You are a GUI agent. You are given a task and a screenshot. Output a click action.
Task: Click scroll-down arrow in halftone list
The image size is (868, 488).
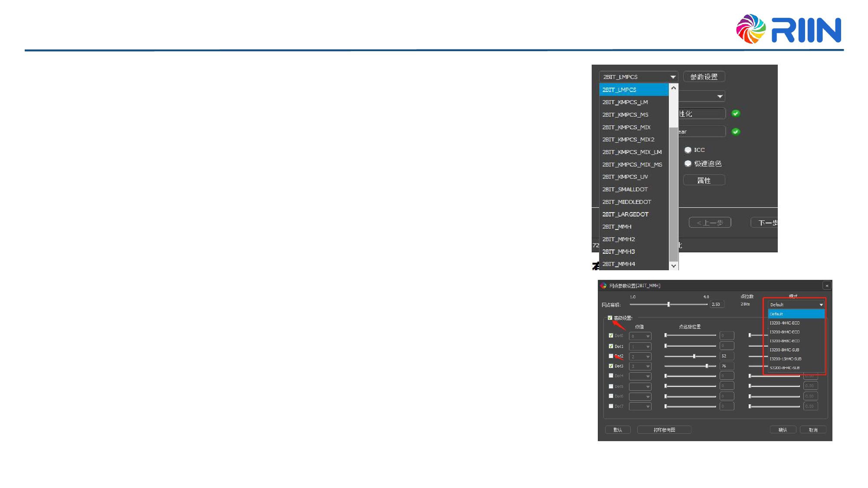[x=674, y=265]
